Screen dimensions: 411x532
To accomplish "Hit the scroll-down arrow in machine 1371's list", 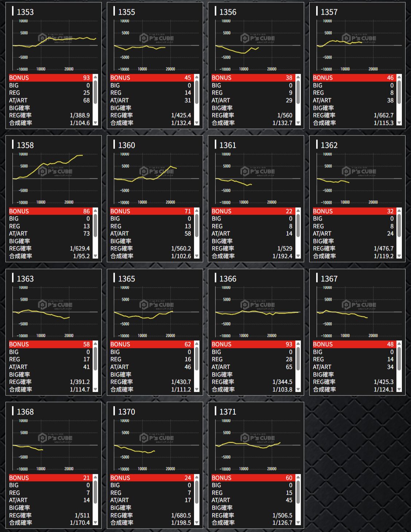I will point(298,523).
